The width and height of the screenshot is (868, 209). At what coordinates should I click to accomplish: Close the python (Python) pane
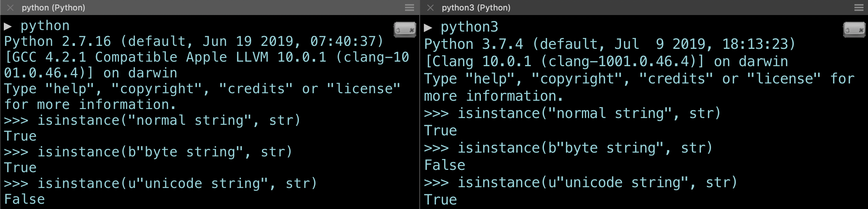[x=11, y=8]
